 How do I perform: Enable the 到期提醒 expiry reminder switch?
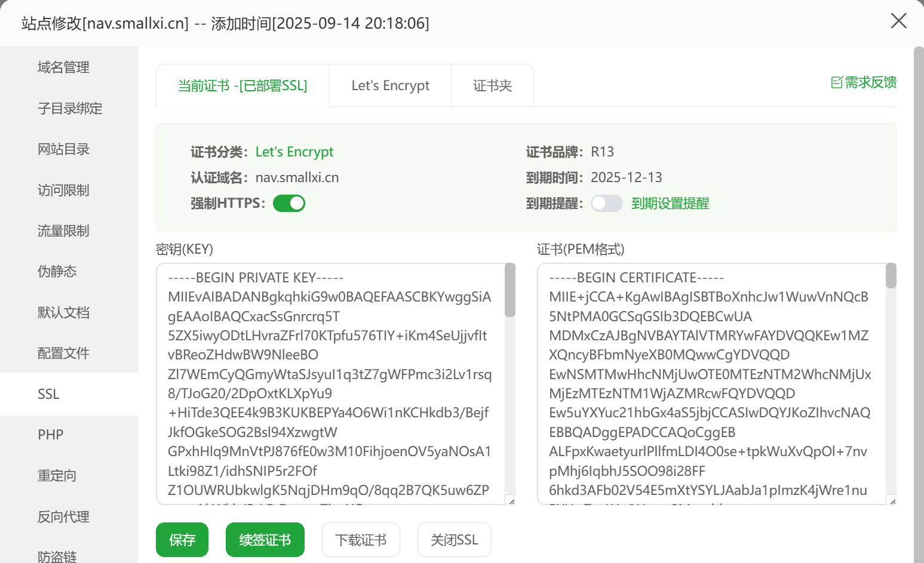point(606,204)
